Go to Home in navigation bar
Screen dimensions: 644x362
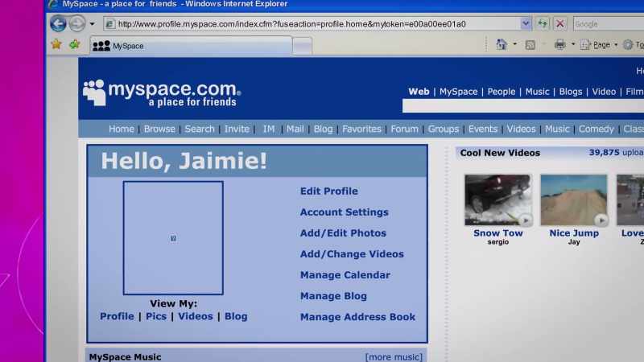click(x=122, y=129)
